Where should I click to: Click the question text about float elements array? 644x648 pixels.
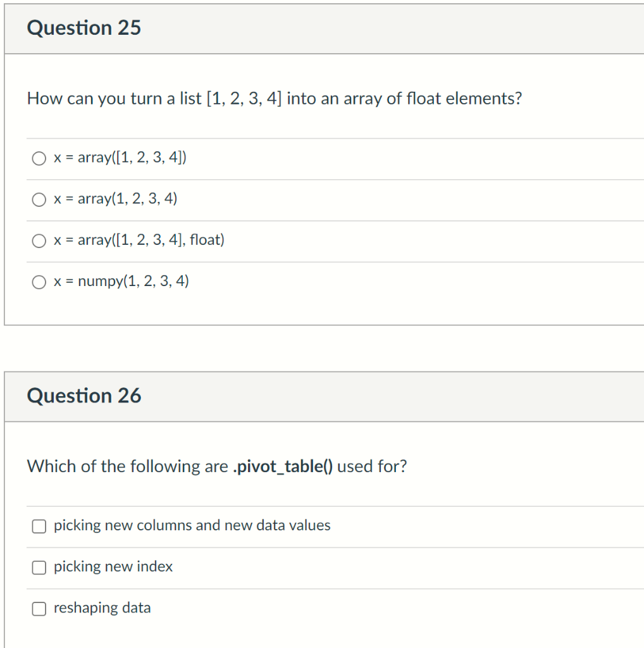(x=275, y=99)
